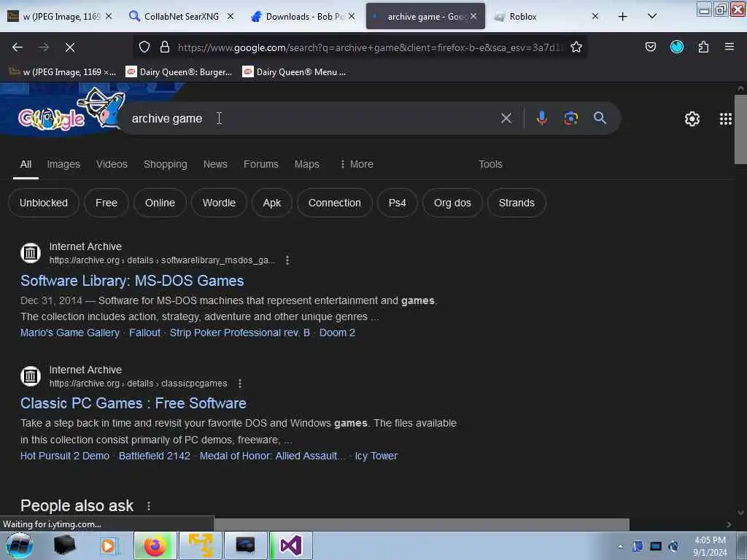The width and height of the screenshot is (747, 560).
Task: Apply the Unblocked suggestion chip
Action: [43, 203]
